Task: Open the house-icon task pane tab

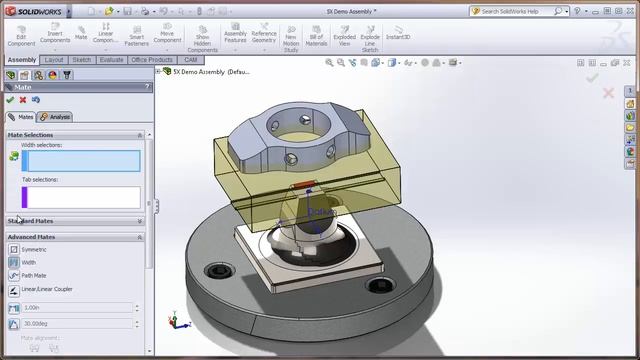Action: 630,104
